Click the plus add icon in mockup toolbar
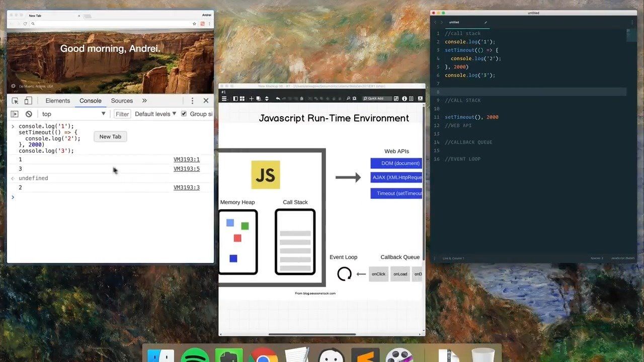 pos(252,99)
